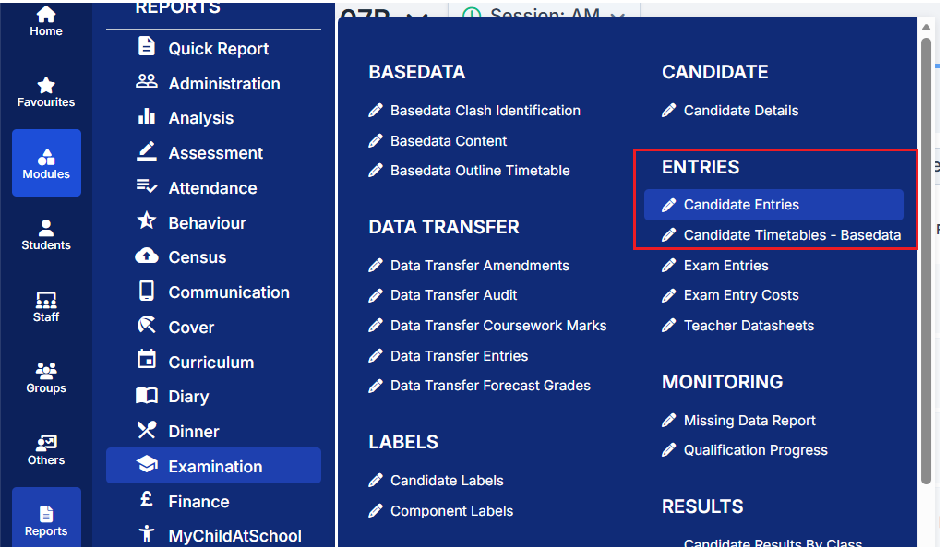Select the Modules icon
This screenshot has width=947, height=560.
click(x=46, y=163)
